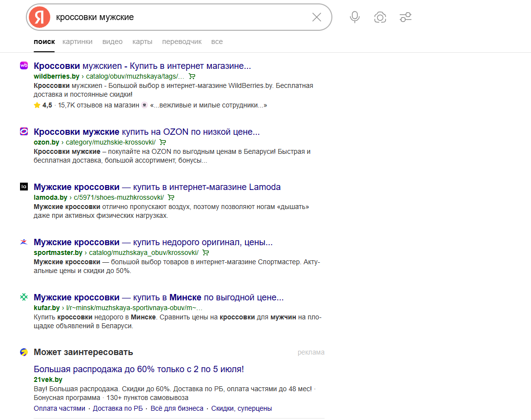Switch to the видео tab

point(112,42)
